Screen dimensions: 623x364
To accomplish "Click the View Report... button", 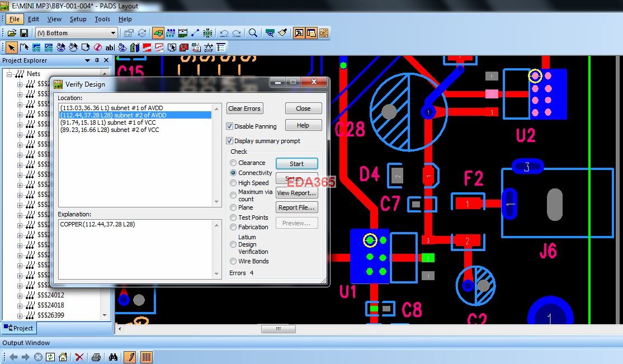I will click(296, 193).
